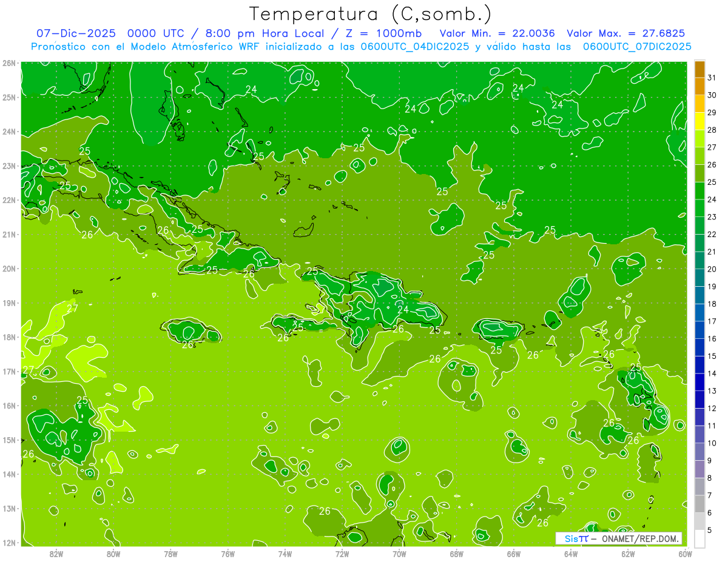Viewport: 728px width, 562px height.
Task: Click the longitude label '74W'
Action: 285,554
